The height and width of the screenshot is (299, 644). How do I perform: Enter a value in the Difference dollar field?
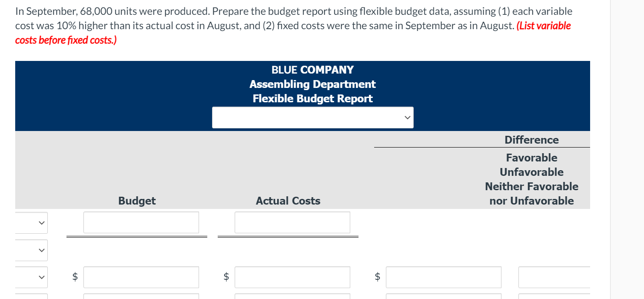(x=443, y=277)
